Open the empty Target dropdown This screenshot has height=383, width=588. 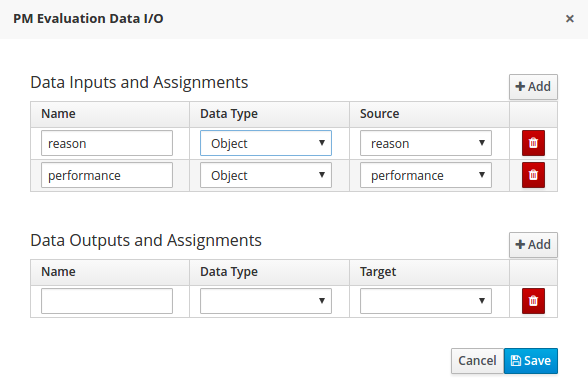426,301
